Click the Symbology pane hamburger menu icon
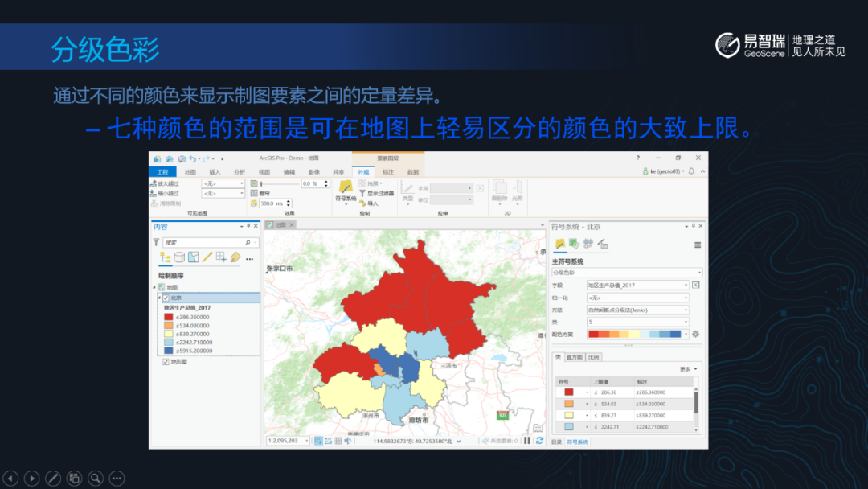 click(698, 244)
